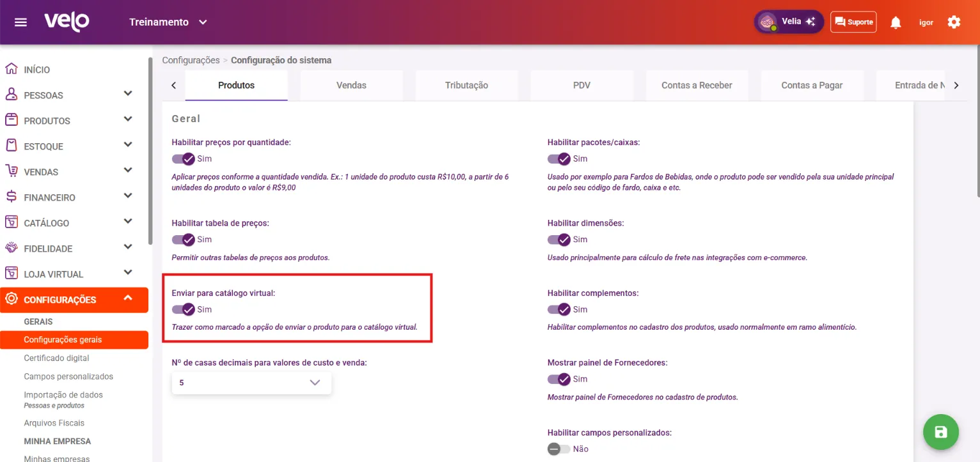Expand the Pessoas menu chevron

click(x=128, y=94)
